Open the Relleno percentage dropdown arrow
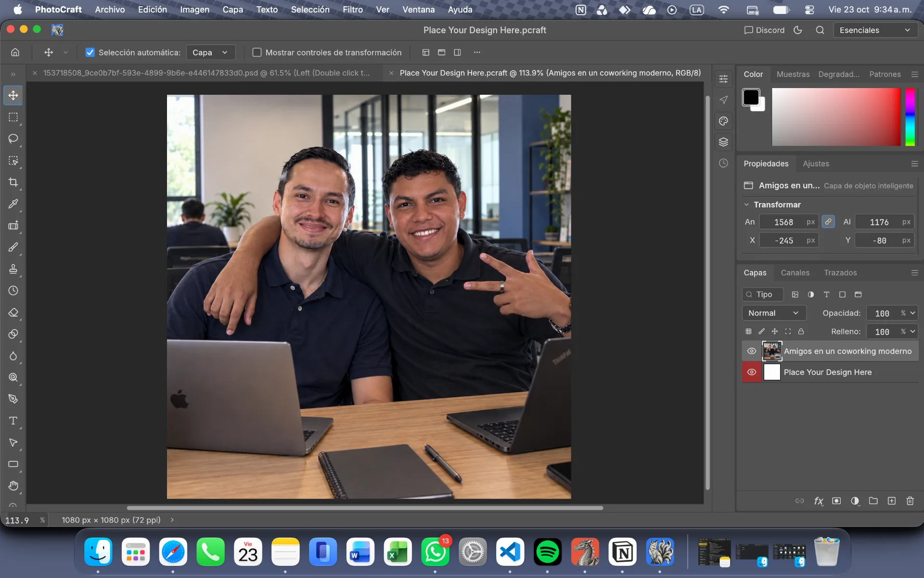 [912, 332]
